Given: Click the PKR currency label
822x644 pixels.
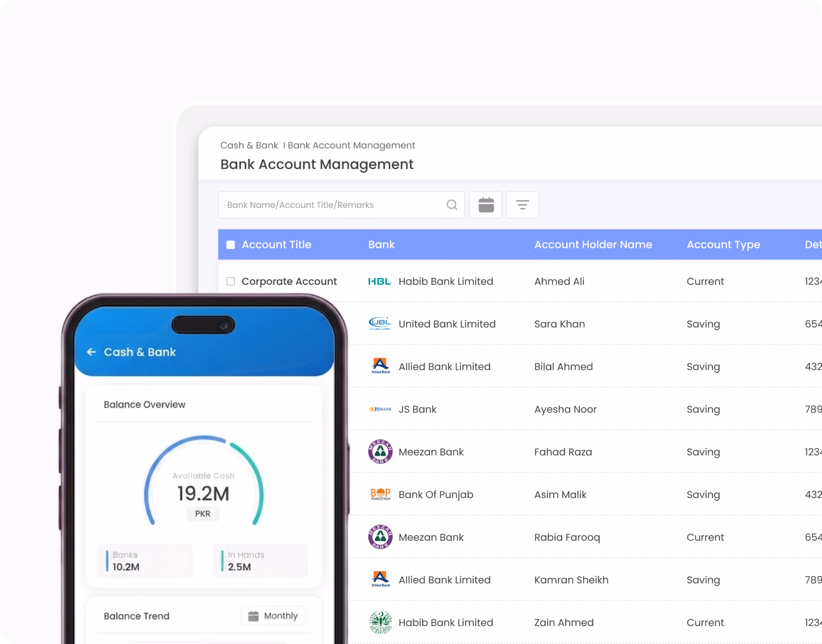Looking at the screenshot, I should click(x=203, y=514).
